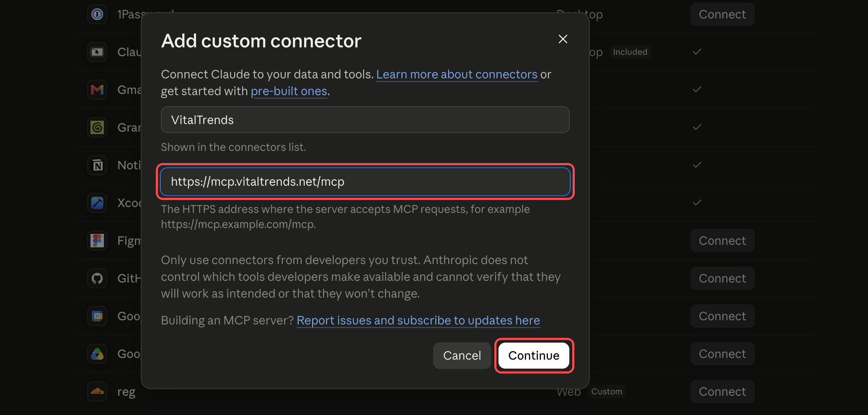This screenshot has height=415, width=868.
Task: Click the Claude connector icon in list
Action: pos(97,52)
